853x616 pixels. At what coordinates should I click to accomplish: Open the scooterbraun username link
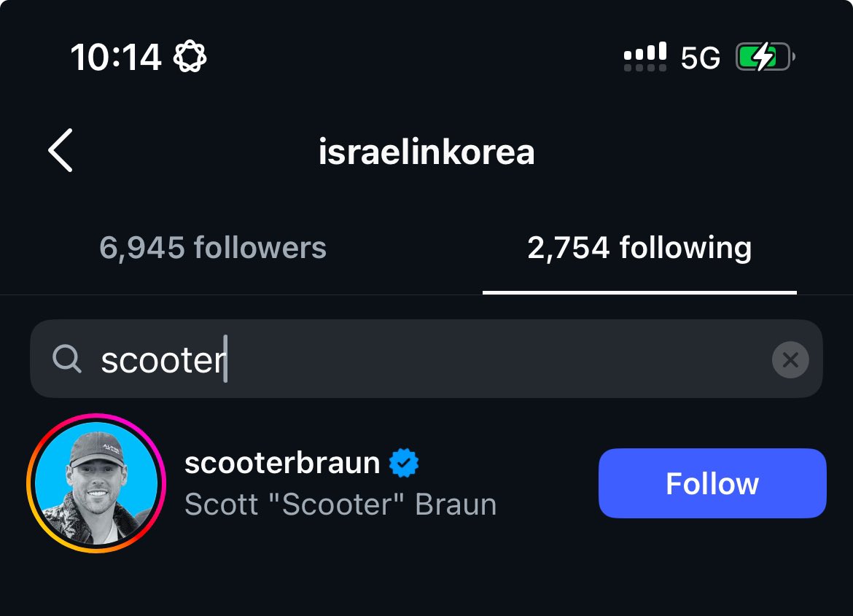coord(282,463)
